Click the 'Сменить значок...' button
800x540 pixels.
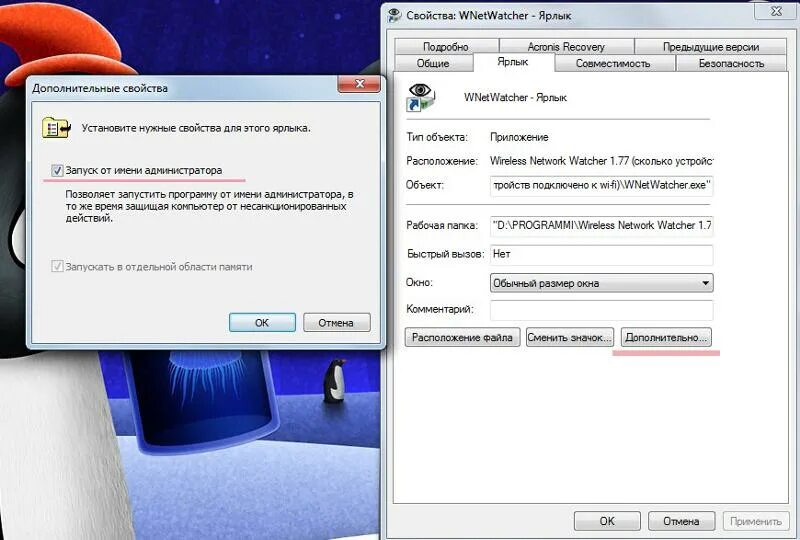click(569, 337)
